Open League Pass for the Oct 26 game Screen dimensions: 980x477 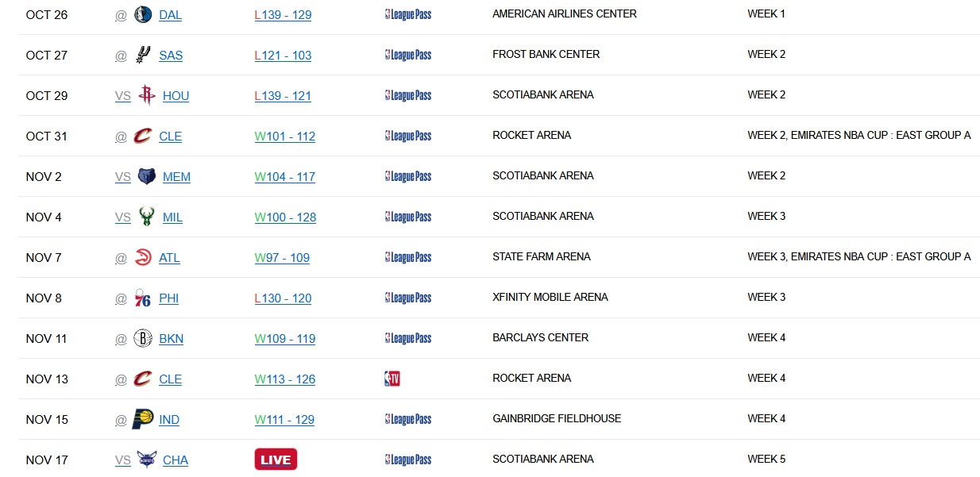pos(408,15)
